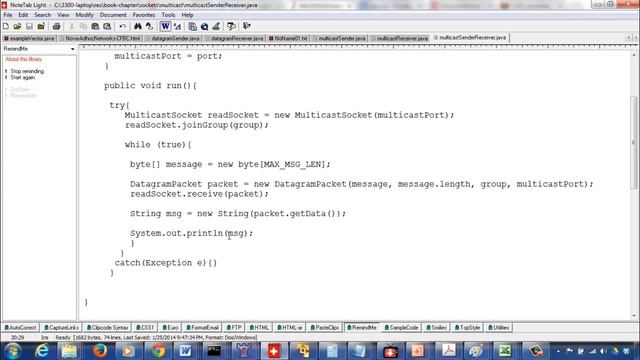Open the Document menu
The image size is (640, 360).
(x=113, y=15)
